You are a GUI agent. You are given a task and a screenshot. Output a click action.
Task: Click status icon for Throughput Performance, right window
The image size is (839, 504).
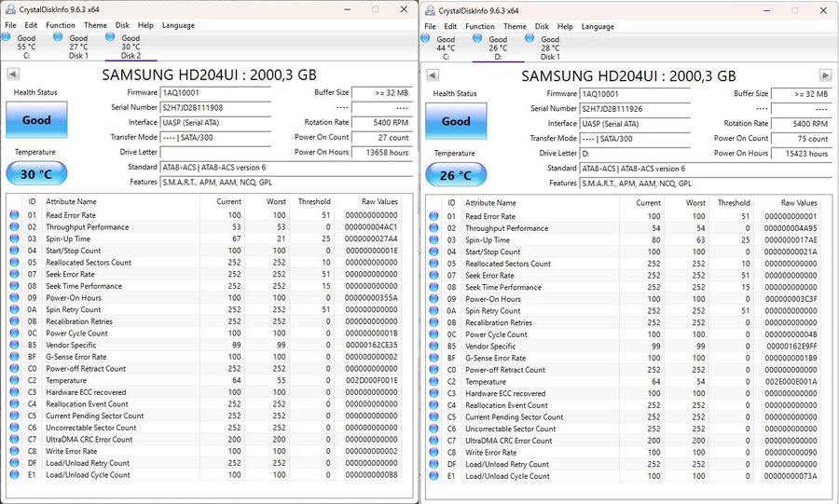tap(433, 227)
